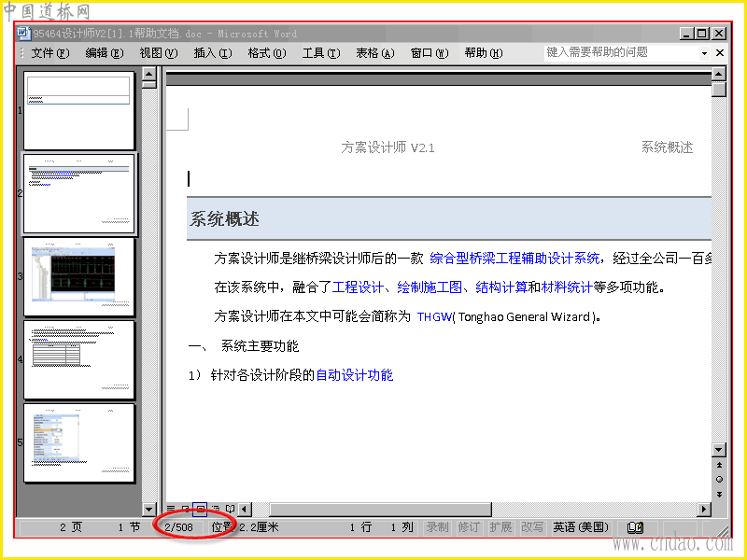Click the thumbnail pane scroll-down arrow
Image resolution: width=747 pixels, height=560 pixels.
149,509
